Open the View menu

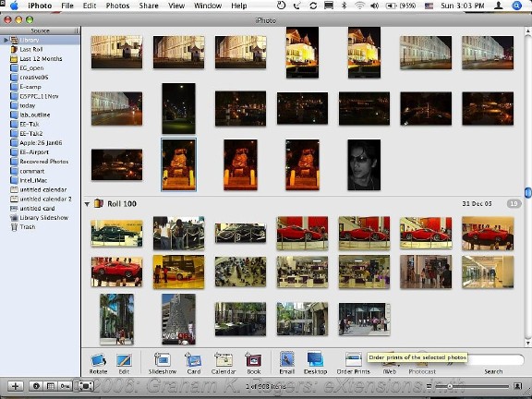tap(176, 6)
